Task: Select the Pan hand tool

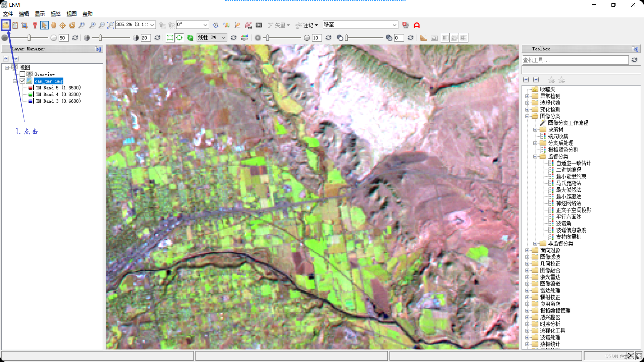Action: click(53, 25)
